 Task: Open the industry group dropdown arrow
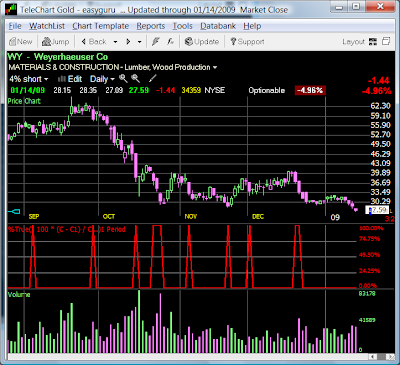[x=215, y=67]
